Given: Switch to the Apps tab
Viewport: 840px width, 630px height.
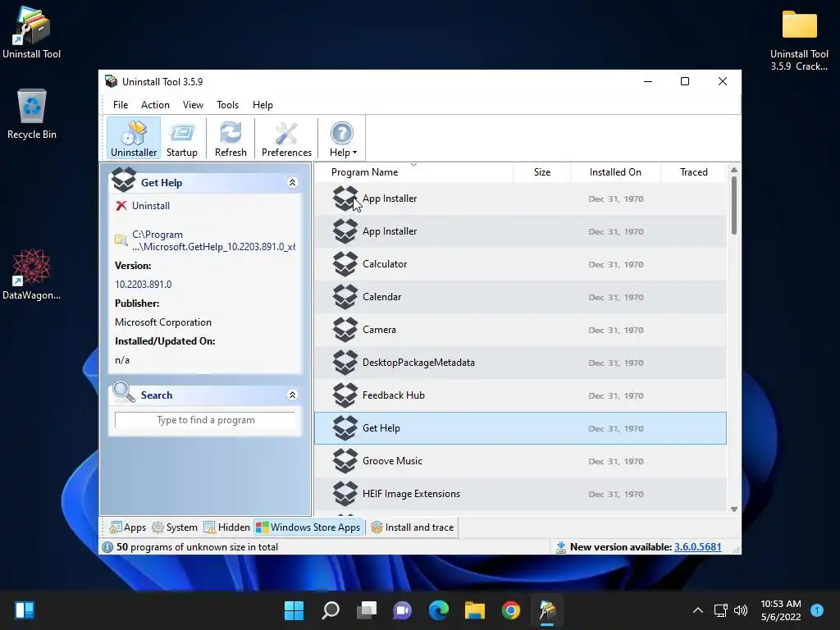Looking at the screenshot, I should click(127, 527).
